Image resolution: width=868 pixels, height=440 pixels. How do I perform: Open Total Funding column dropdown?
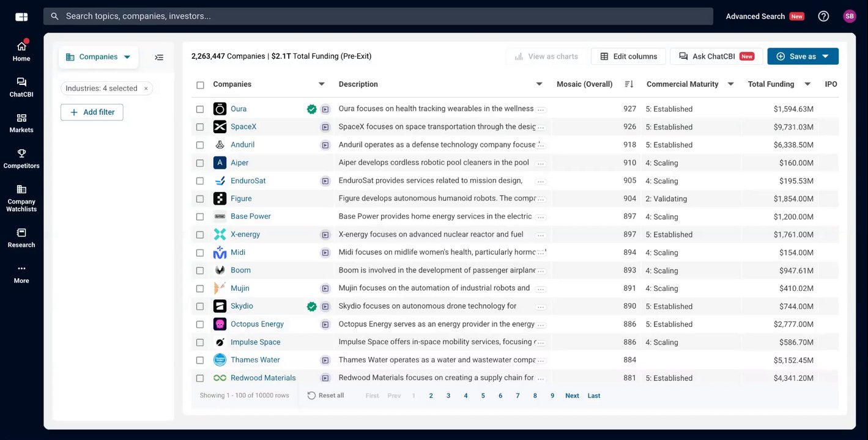(807, 84)
